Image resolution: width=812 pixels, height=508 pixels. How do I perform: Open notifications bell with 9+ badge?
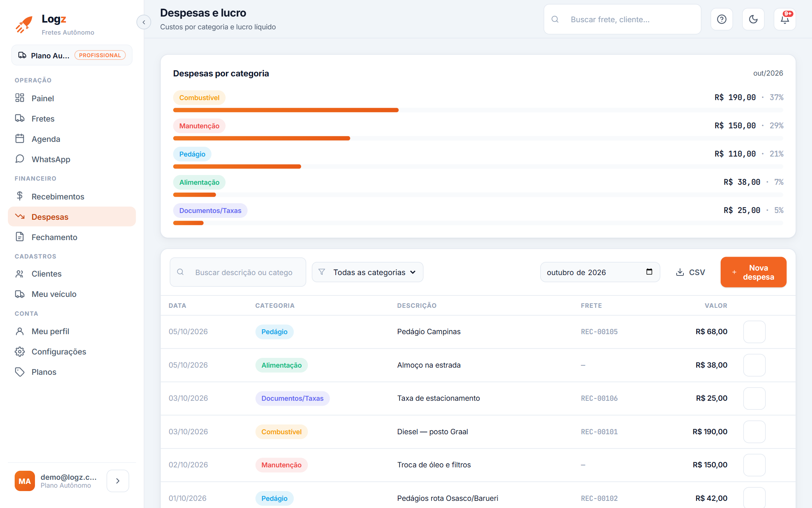click(785, 19)
